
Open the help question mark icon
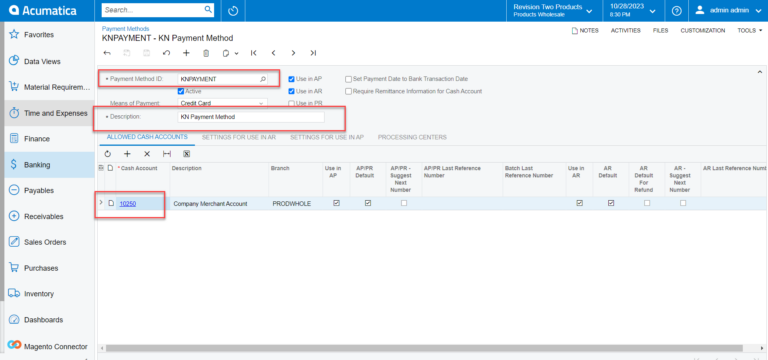click(676, 10)
